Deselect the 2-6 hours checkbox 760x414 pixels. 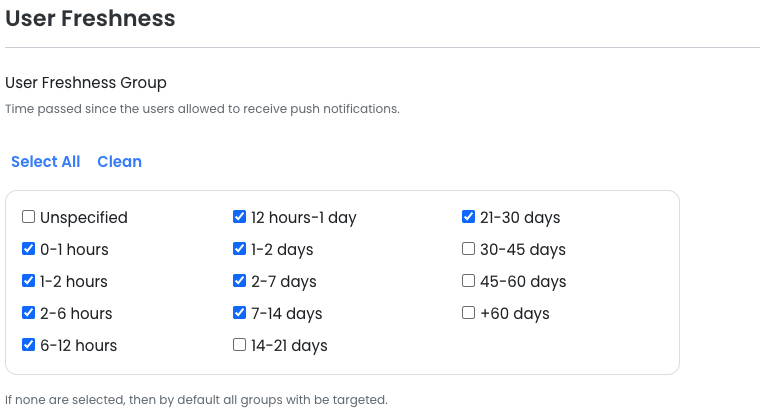click(29, 313)
